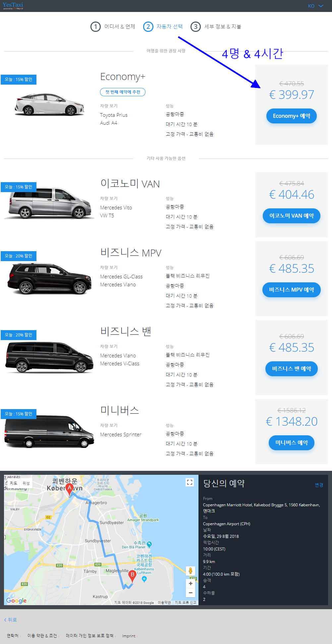Viewport: 332px width, 644px height.
Task: Click 비즈니스 밴 예약 button
Action: [x=291, y=369]
